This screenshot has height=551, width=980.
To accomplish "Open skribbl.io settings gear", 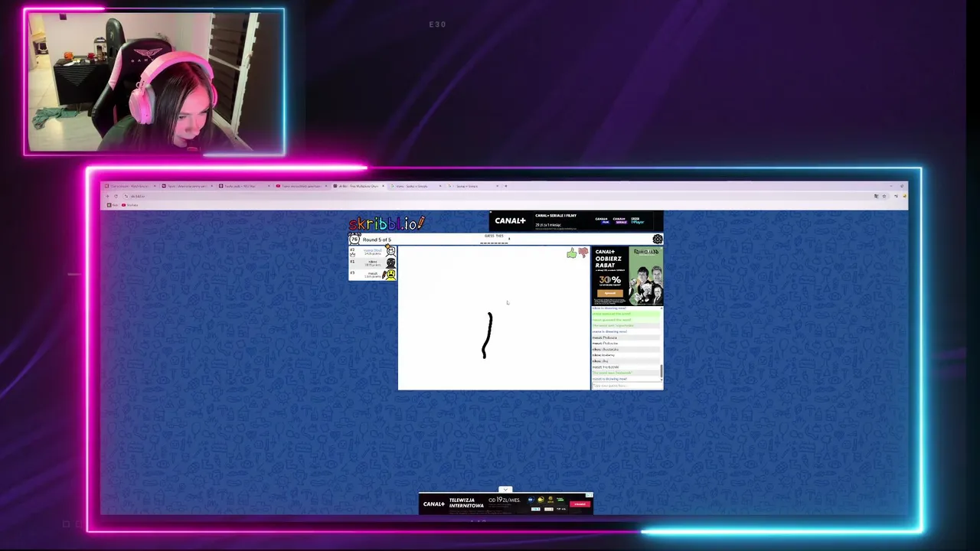I will (658, 240).
